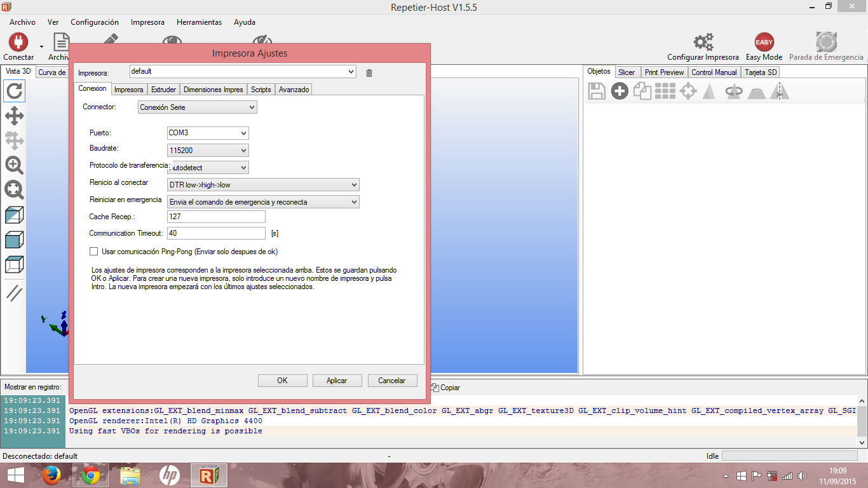Open Chrome from the taskbar
868x488 pixels.
(x=90, y=475)
